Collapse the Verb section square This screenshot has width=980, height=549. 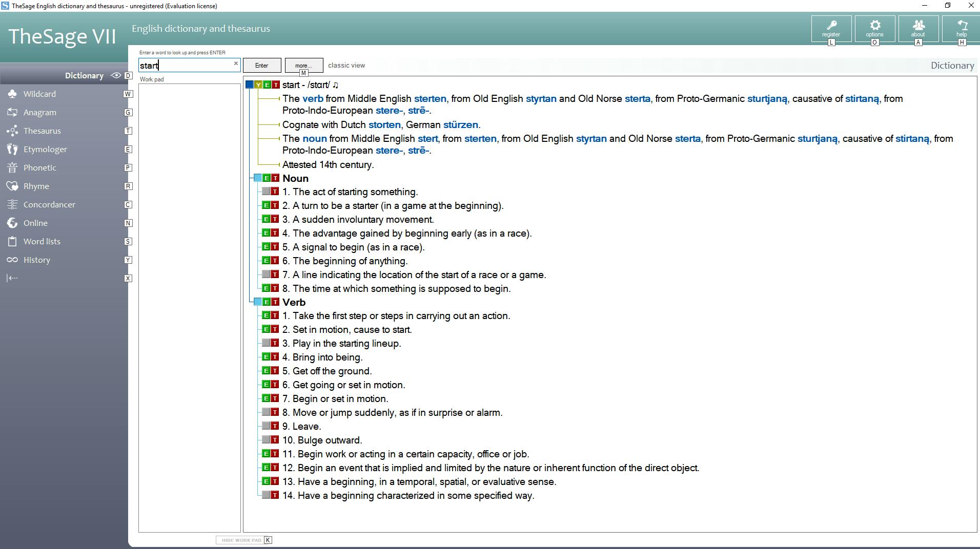[258, 302]
